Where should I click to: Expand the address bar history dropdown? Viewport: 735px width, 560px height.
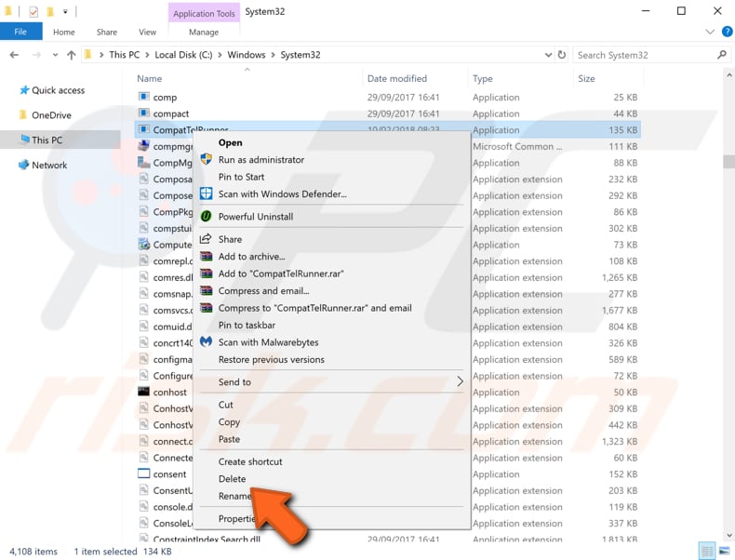(x=548, y=55)
